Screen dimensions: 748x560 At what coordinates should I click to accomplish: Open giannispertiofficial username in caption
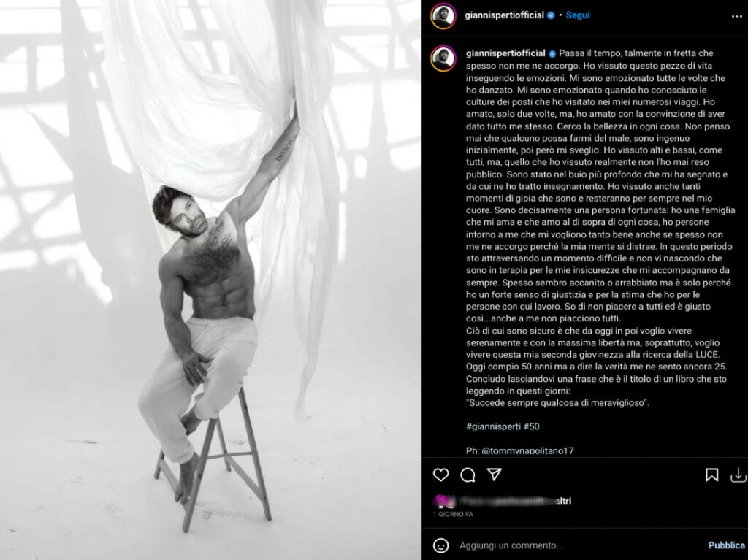click(x=505, y=53)
